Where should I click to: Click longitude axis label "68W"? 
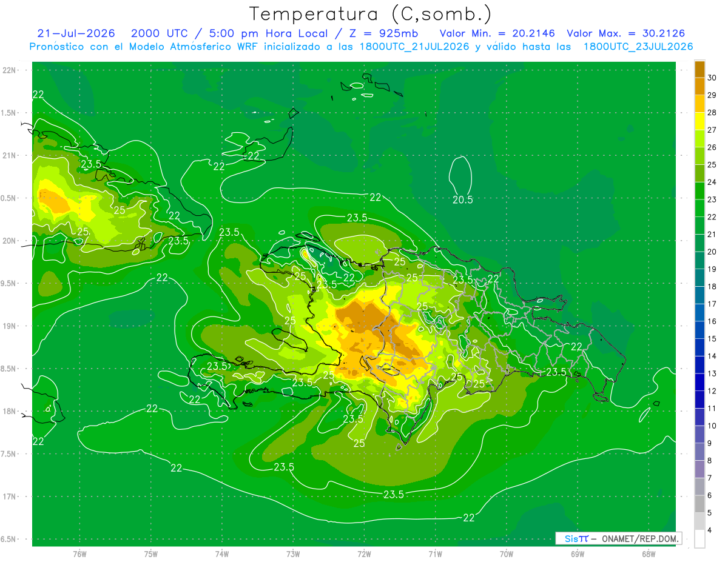point(649,554)
